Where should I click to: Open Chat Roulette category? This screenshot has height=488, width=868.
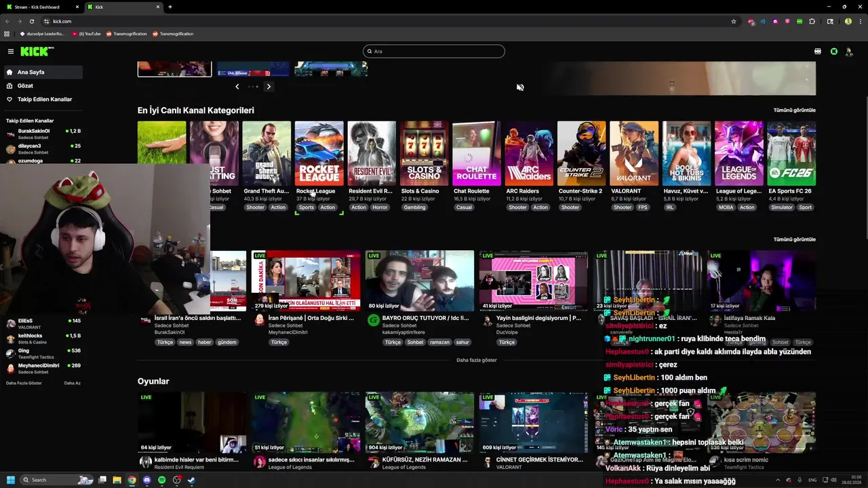477,153
